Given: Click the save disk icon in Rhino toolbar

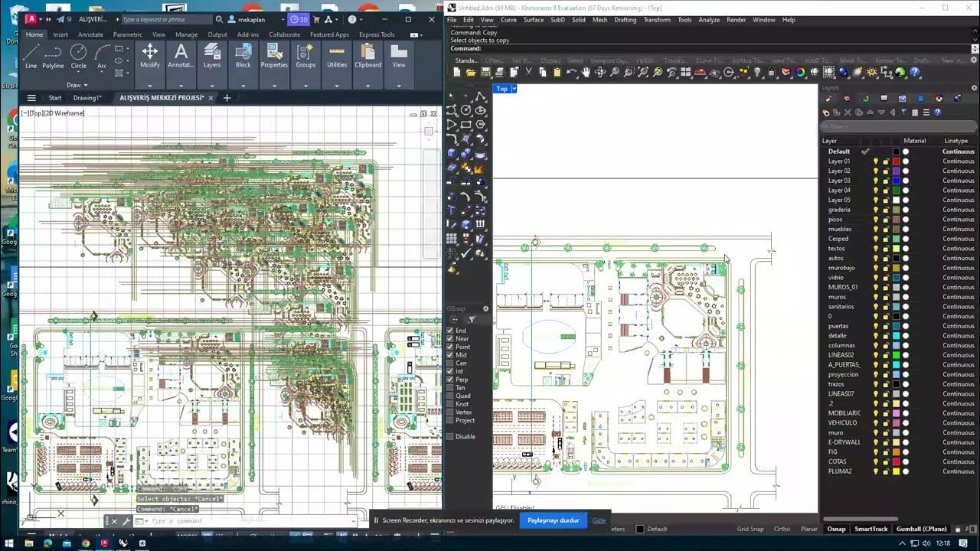Looking at the screenshot, I should tap(485, 72).
